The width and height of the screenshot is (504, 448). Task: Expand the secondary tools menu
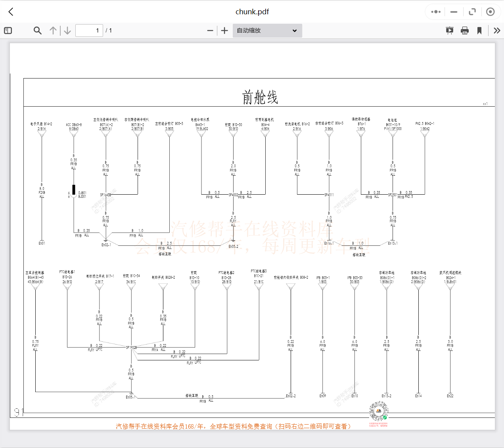(497, 31)
